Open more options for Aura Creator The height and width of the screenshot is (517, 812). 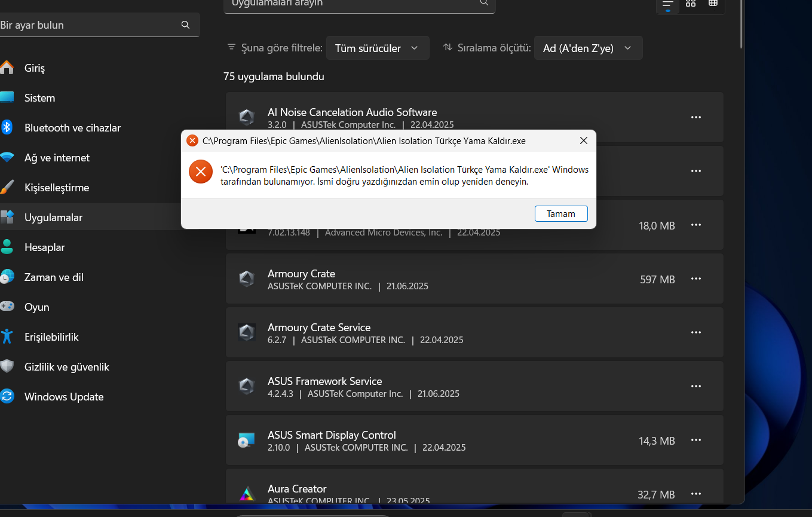click(x=696, y=494)
